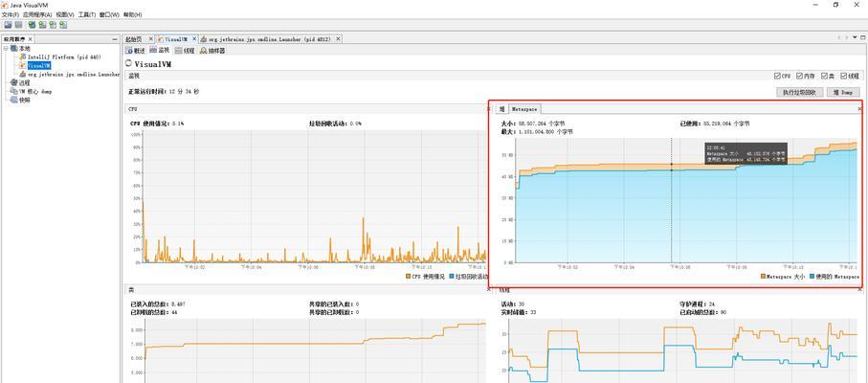Close the 起始页 tab
The image size is (868, 383).
150,39
